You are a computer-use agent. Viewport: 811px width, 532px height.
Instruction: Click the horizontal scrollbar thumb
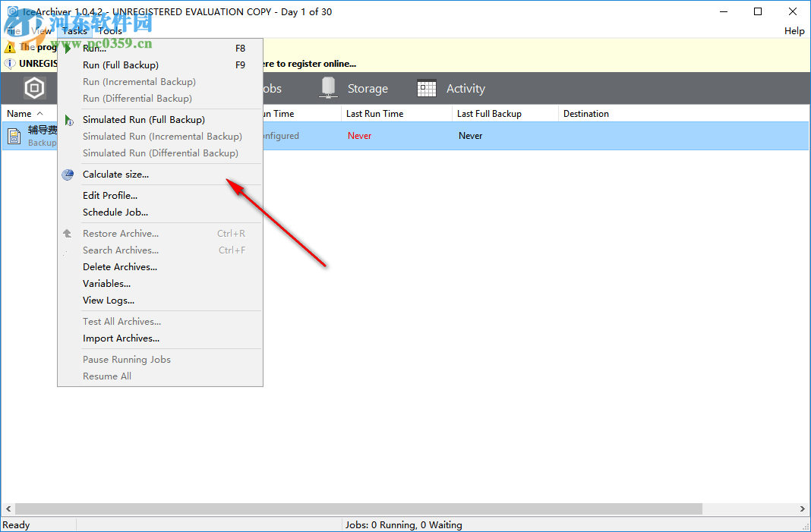pyautogui.click(x=359, y=508)
